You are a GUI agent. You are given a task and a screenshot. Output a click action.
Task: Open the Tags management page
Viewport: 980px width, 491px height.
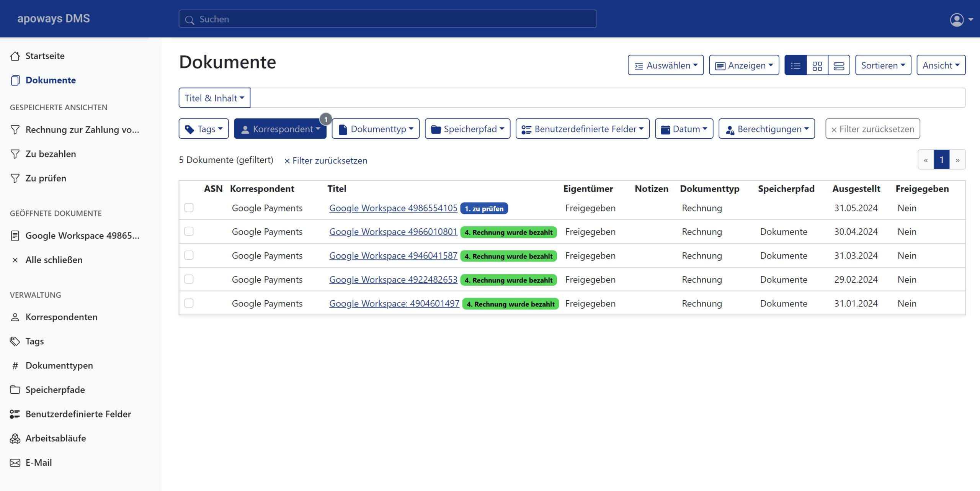click(x=34, y=341)
